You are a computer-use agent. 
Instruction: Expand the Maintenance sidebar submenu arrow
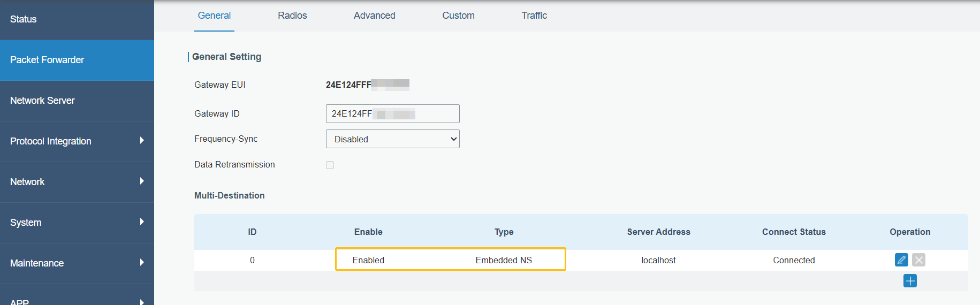[x=142, y=263]
